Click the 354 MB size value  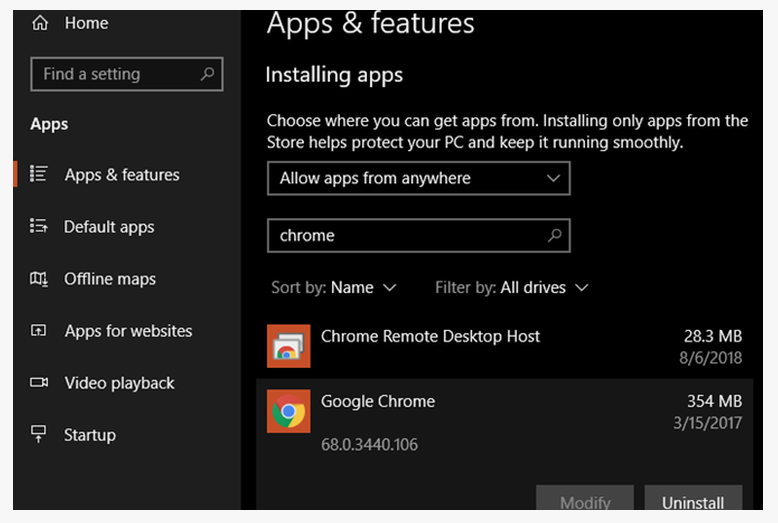click(x=714, y=401)
